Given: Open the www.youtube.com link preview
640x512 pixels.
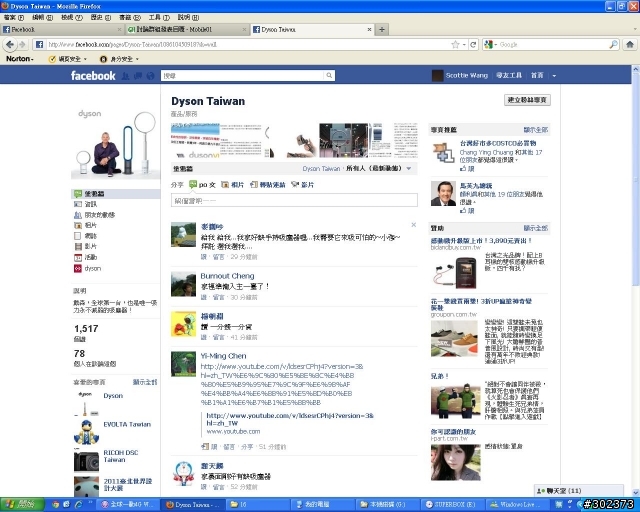Looking at the screenshot, I should tap(233, 431).
